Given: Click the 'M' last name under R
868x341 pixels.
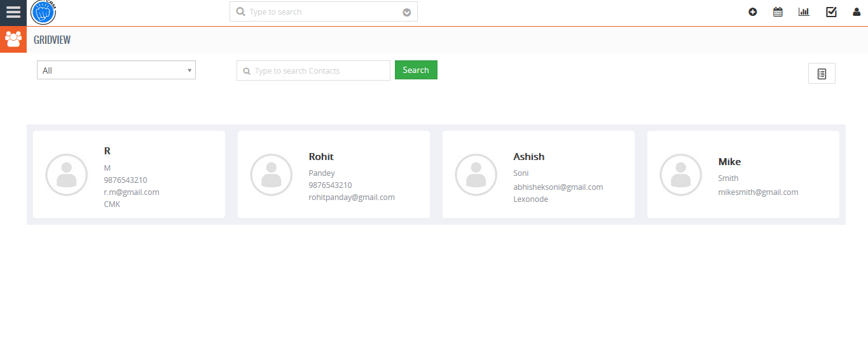Looking at the screenshot, I should 107,168.
